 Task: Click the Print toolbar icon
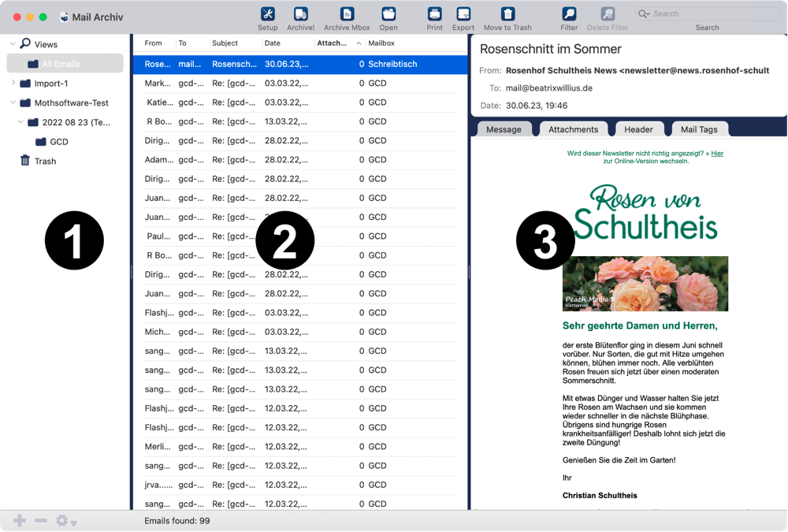[x=434, y=14]
